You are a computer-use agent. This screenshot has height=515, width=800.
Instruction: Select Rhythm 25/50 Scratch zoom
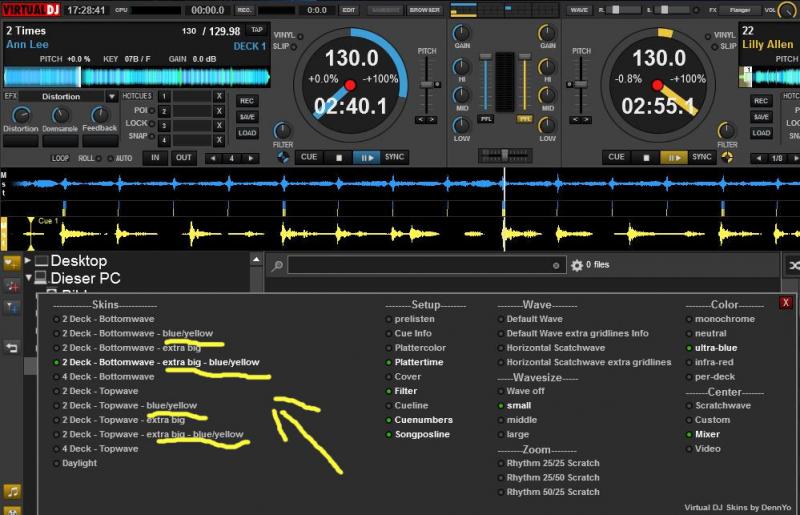pos(549,478)
